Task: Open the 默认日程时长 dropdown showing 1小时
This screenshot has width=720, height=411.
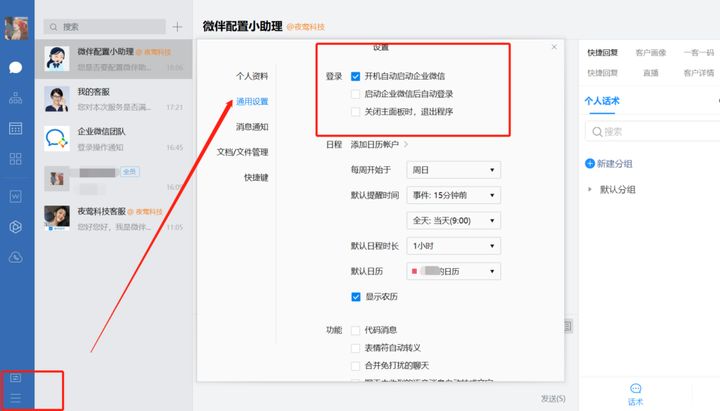Action: 453,245
